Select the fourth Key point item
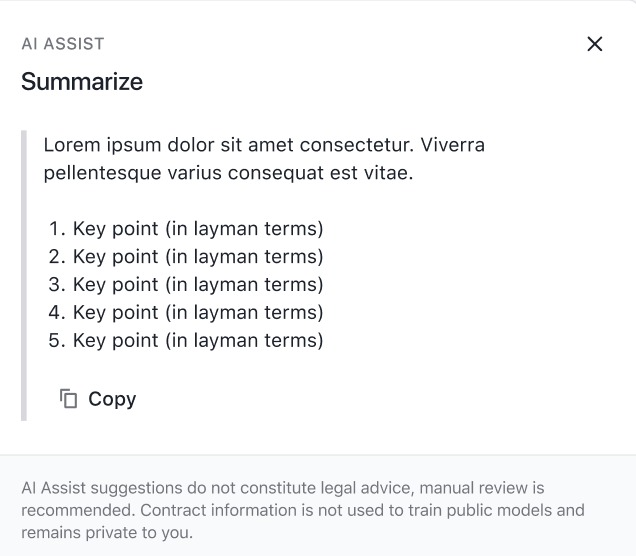The width and height of the screenshot is (636, 556). [x=186, y=313]
